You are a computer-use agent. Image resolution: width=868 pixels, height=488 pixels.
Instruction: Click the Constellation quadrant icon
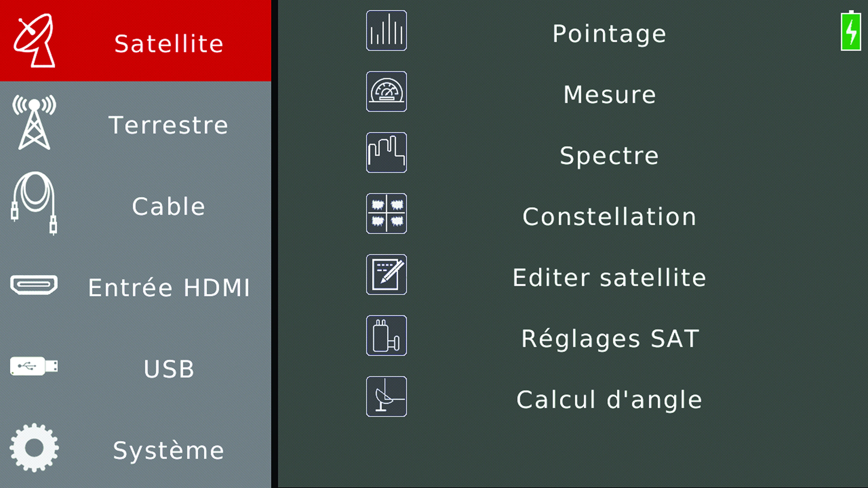(386, 213)
